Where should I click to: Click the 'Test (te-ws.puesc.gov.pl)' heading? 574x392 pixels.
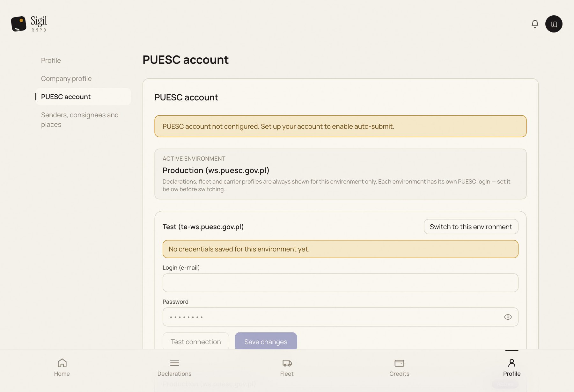pos(203,227)
